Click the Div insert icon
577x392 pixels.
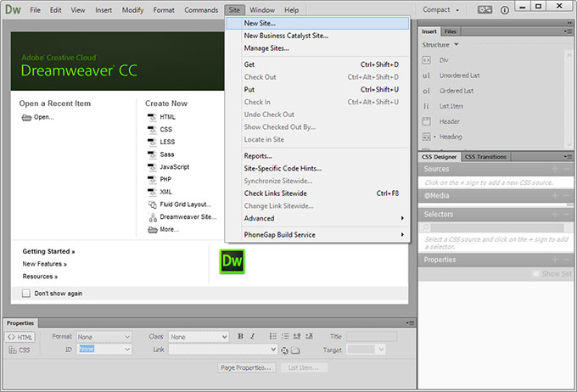click(x=427, y=60)
